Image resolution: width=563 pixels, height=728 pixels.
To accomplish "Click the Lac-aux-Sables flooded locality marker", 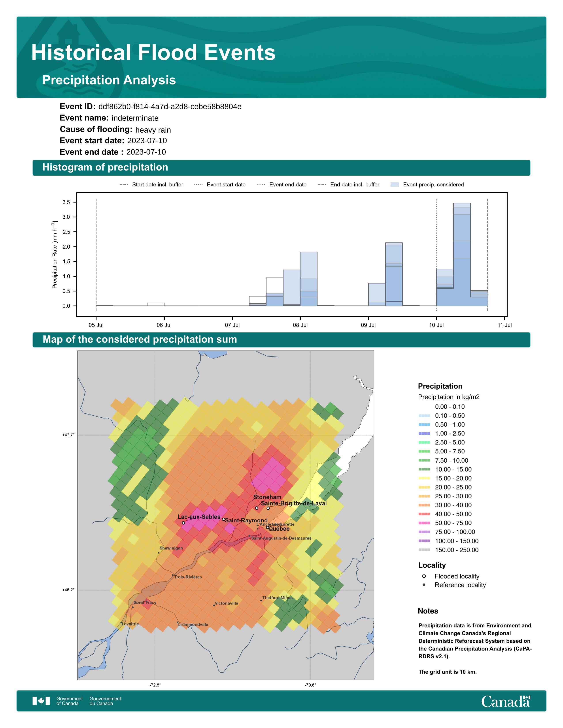I will point(183,523).
